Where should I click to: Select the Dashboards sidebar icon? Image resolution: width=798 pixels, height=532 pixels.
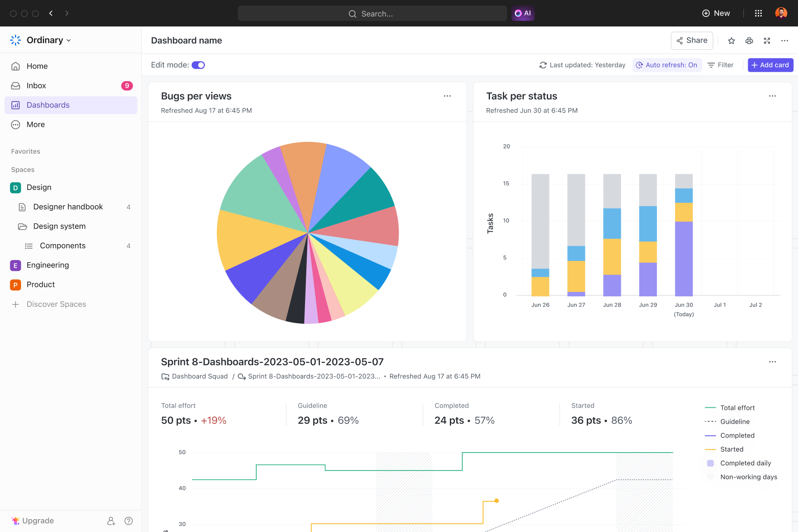(x=15, y=105)
